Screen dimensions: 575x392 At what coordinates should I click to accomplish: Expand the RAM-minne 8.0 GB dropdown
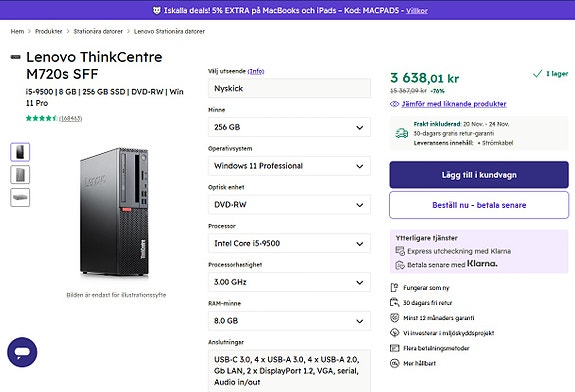(x=289, y=321)
